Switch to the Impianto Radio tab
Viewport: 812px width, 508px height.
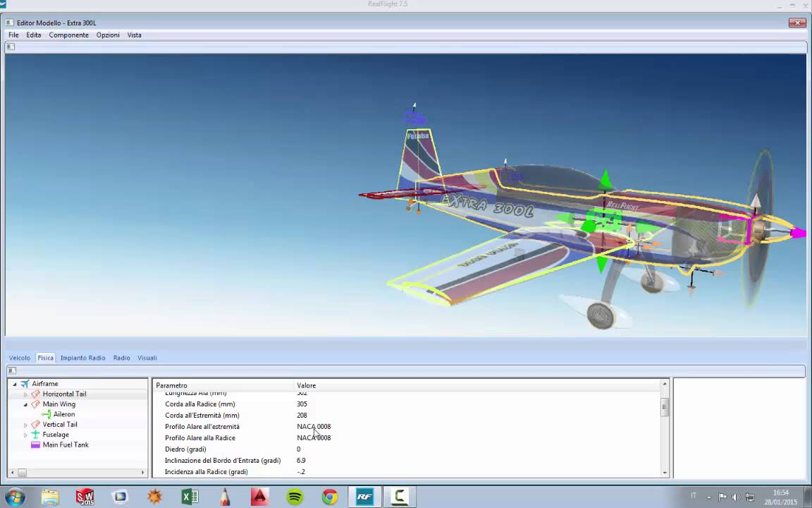[83, 358]
